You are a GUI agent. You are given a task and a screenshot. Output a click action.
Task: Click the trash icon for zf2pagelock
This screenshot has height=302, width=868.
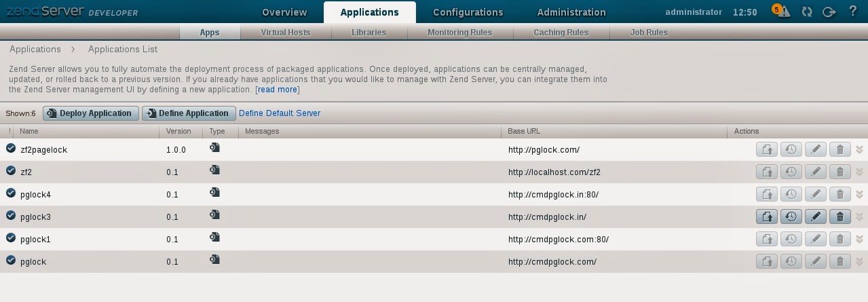[840, 150]
